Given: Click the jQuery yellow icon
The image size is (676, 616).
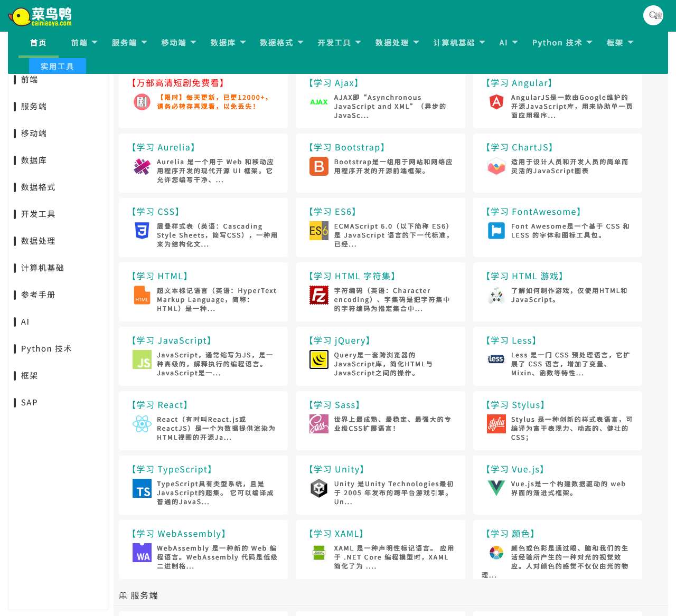Looking at the screenshot, I should [x=319, y=359].
